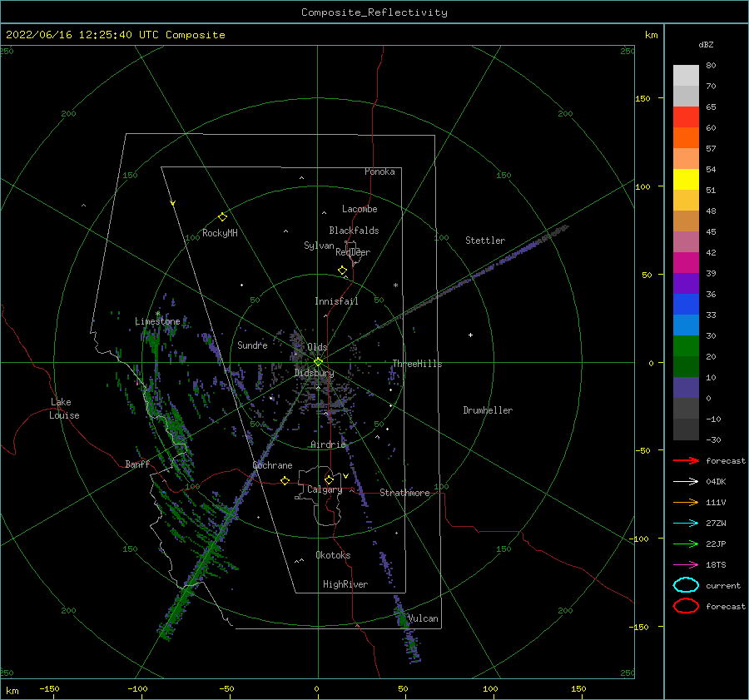Viewport: 749px width, 700px height.
Task: Click the Lacombe label
Action: [360, 209]
